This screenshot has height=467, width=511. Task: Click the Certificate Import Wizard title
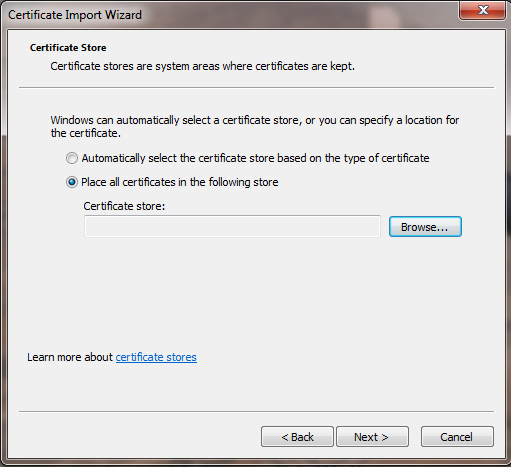[75, 15]
